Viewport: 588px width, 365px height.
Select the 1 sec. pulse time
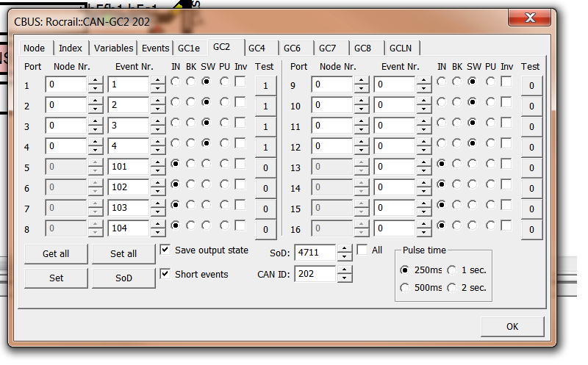452,270
